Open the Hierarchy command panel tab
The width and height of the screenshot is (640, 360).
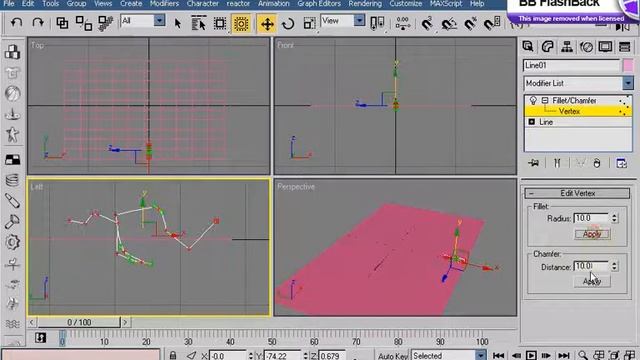tap(567, 47)
